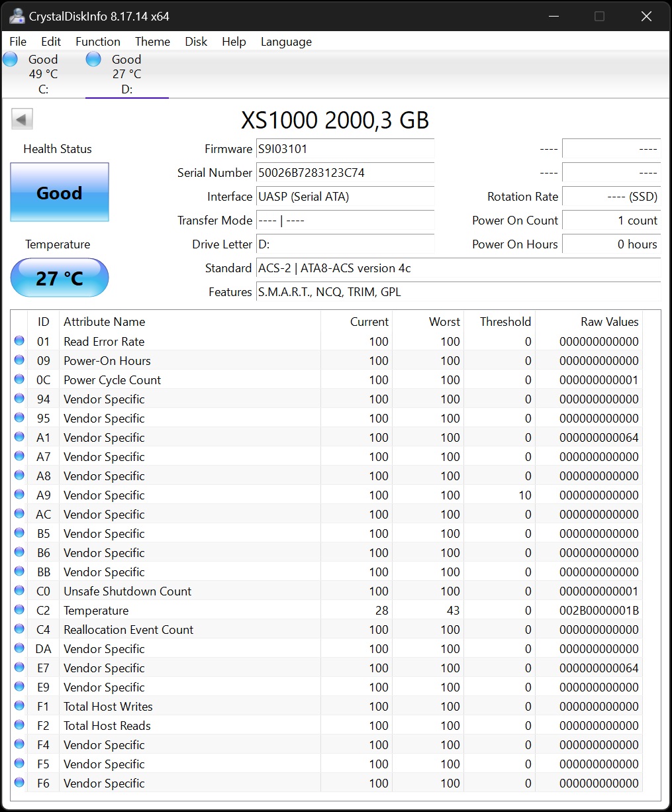
Task: Open the File menu
Action: (x=18, y=41)
